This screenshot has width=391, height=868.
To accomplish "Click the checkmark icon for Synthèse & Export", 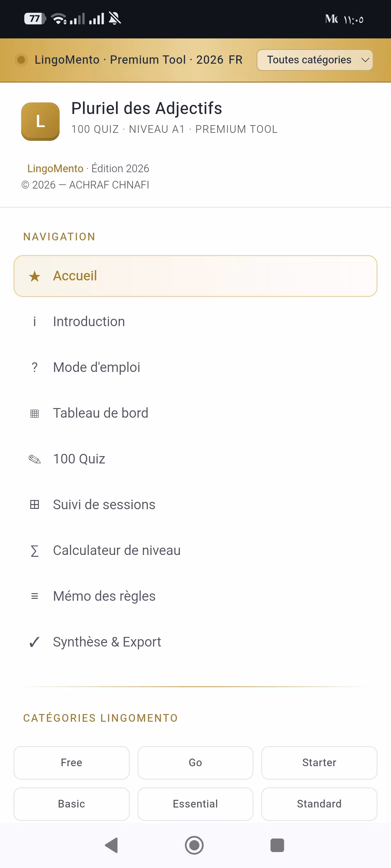I will pyautogui.click(x=34, y=642).
